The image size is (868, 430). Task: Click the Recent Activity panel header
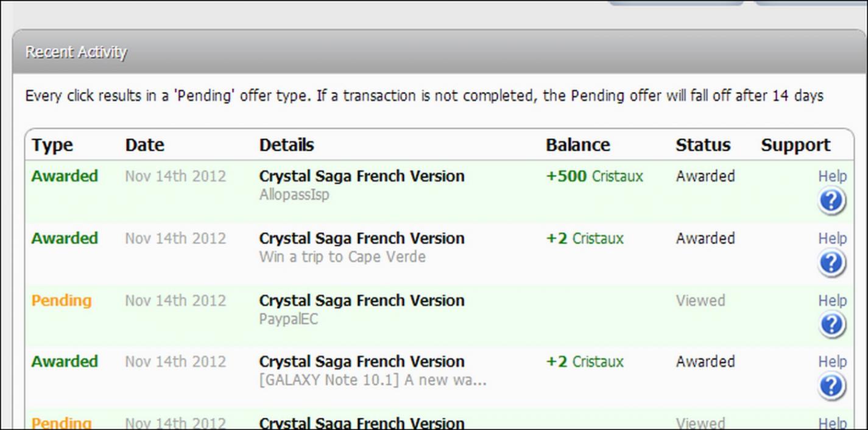[x=76, y=52]
